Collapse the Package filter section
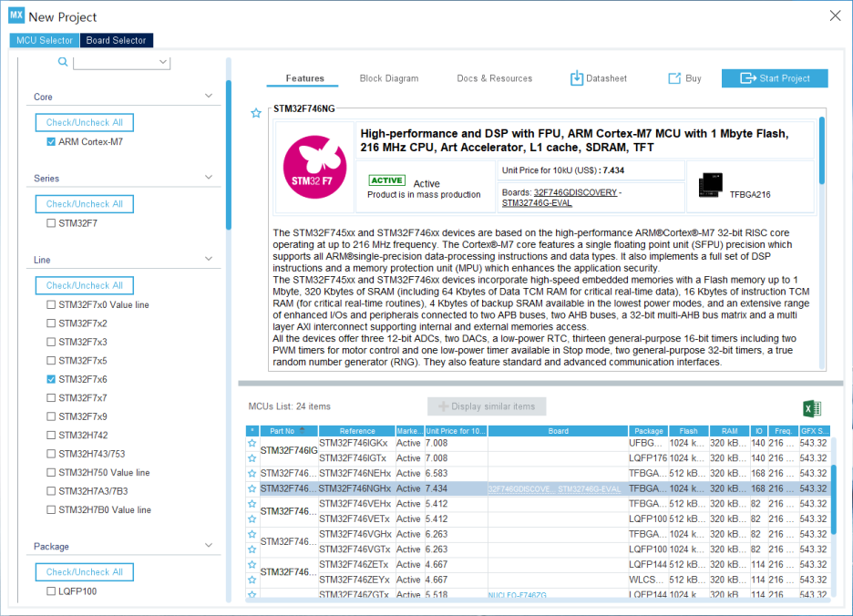853x616 pixels. pos(209,545)
